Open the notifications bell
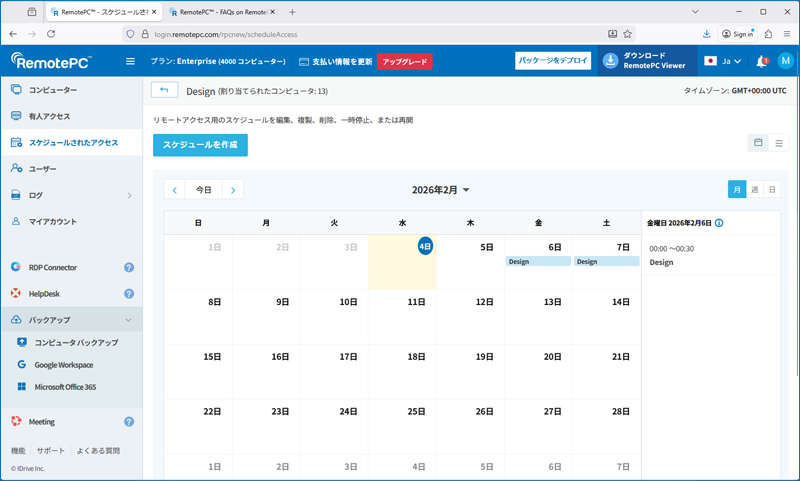This screenshot has height=481, width=800. coord(761,61)
